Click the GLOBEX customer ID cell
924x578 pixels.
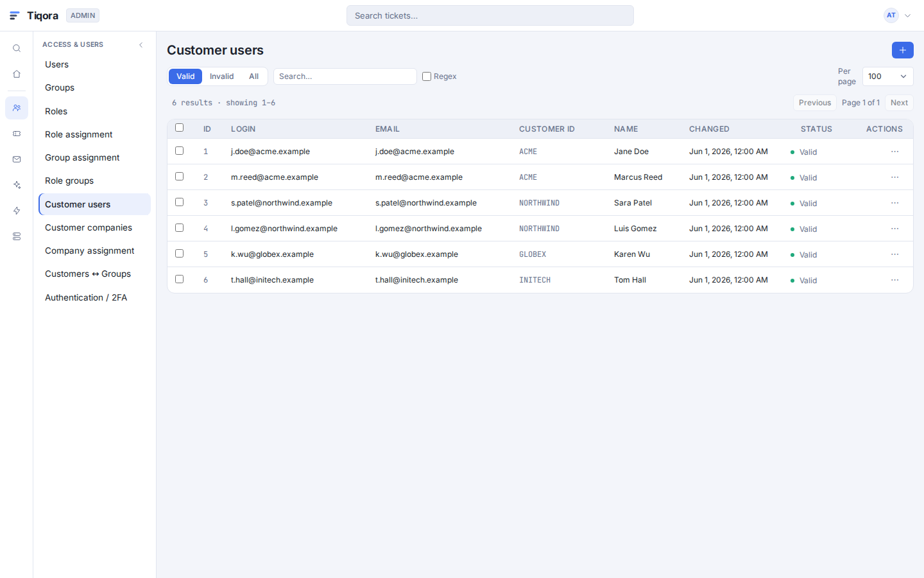pyautogui.click(x=533, y=254)
